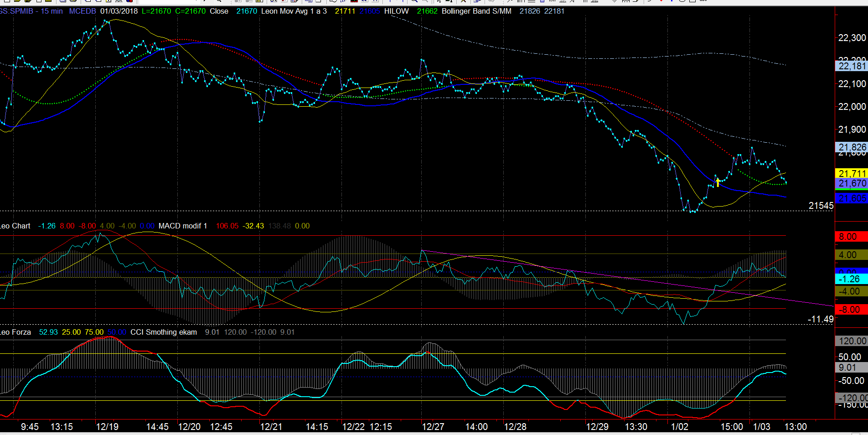Click the GS:SPMIB - 15 min symbol label
868x435 pixels.
click(x=31, y=11)
